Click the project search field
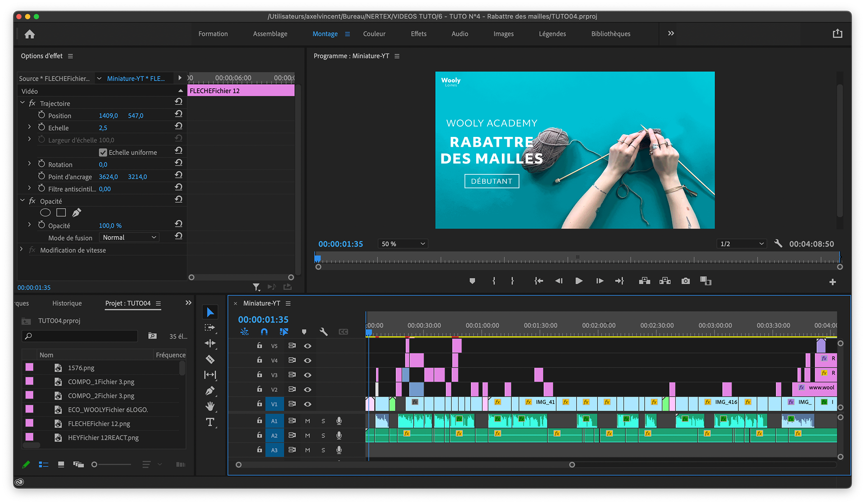 click(x=79, y=336)
